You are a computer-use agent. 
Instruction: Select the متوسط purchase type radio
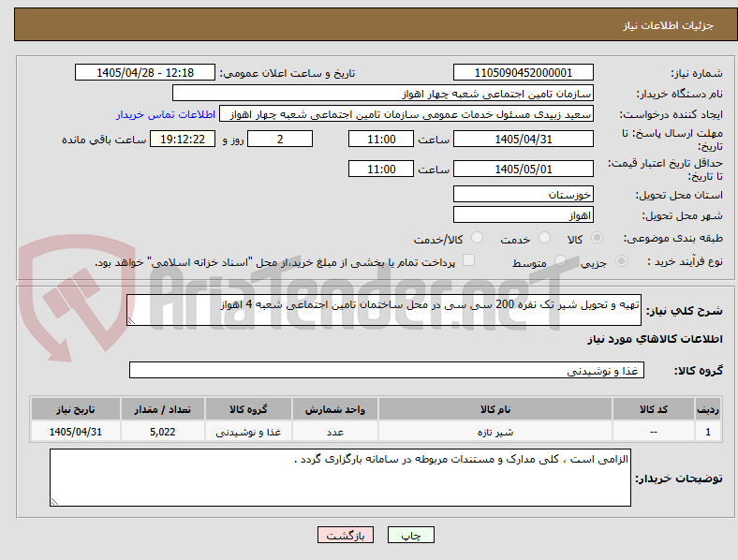tap(560, 261)
